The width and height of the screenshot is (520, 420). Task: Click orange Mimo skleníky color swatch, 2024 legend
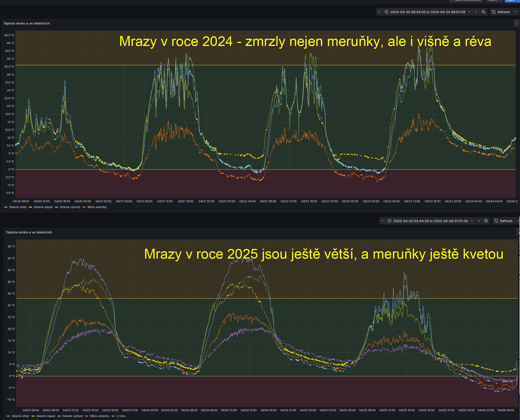click(84, 207)
